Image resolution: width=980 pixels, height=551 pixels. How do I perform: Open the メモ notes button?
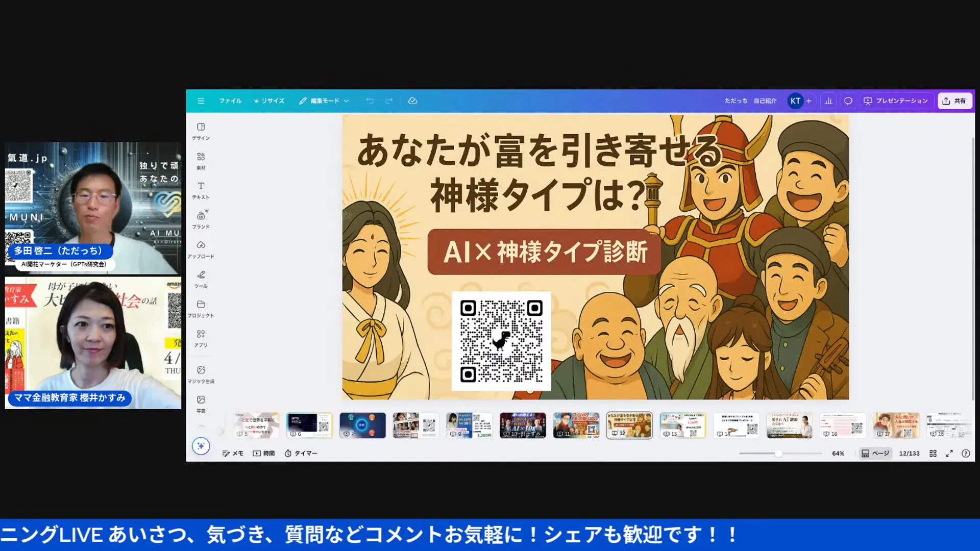click(x=233, y=453)
